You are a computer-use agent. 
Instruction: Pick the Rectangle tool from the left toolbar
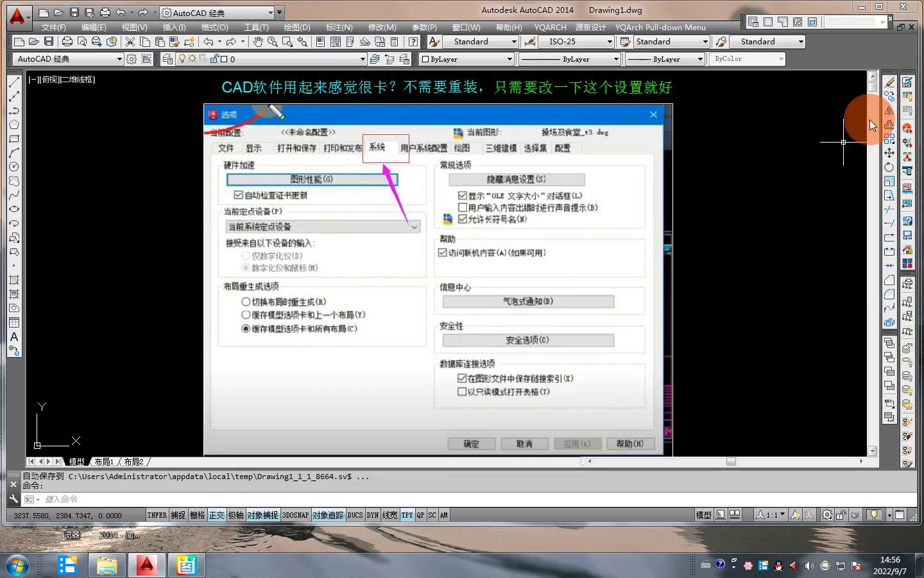click(14, 139)
